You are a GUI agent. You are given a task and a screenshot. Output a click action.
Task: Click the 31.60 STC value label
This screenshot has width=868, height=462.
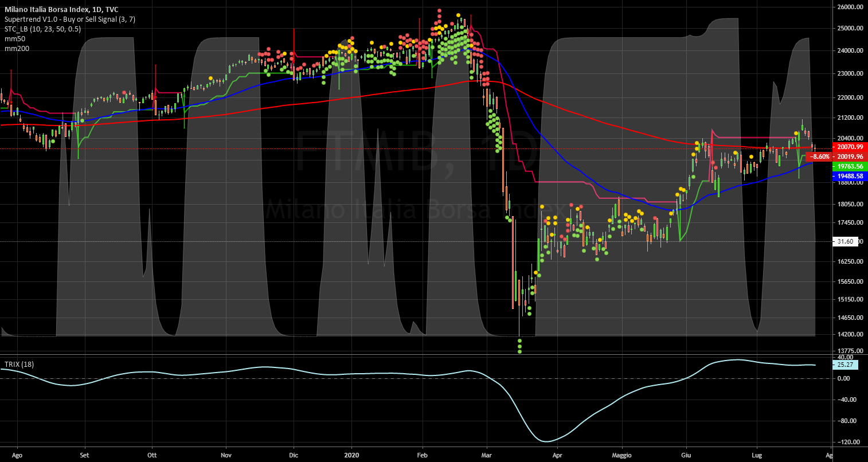[846, 242]
